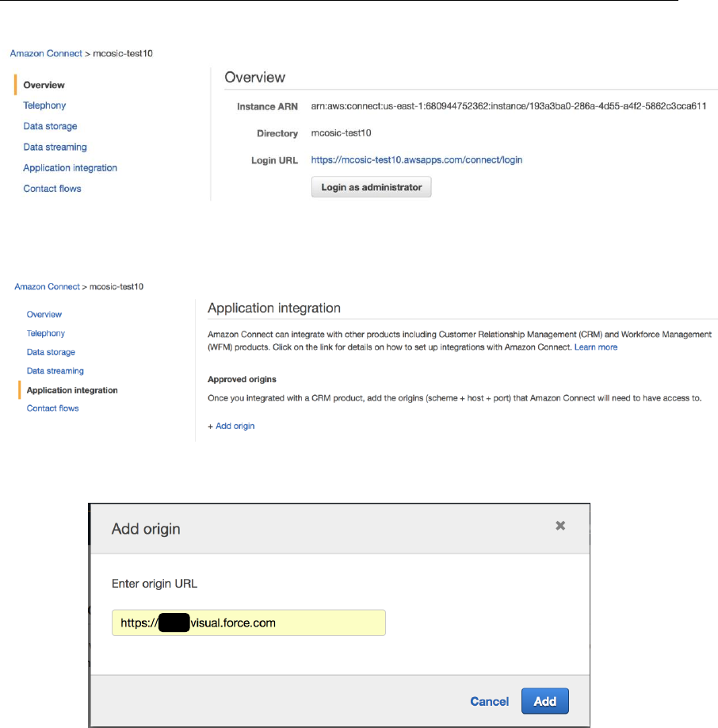Go to Data streaming from Overview page sidebar
Image resolution: width=718 pixels, height=728 pixels.
click(x=55, y=147)
